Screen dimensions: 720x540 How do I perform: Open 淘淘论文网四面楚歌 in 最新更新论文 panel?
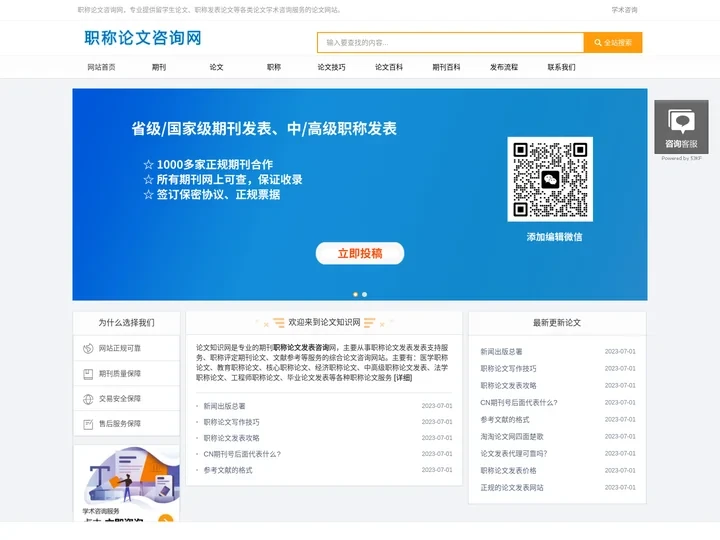click(512, 437)
